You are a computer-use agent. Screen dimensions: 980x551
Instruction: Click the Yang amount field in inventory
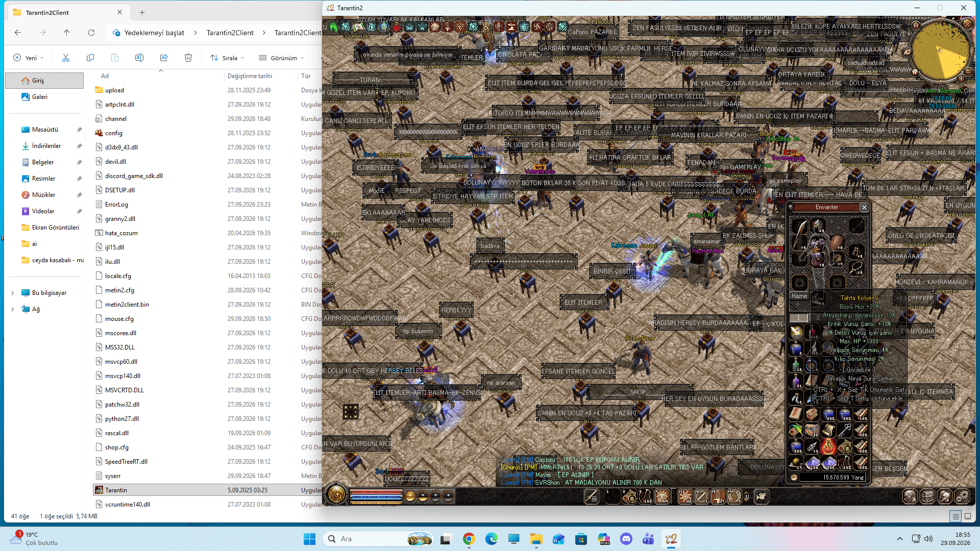click(832, 478)
